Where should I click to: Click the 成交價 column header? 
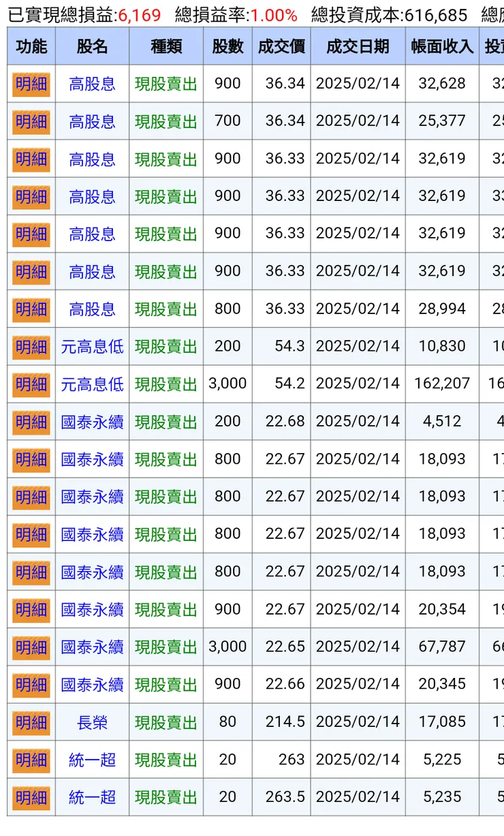coord(281,46)
